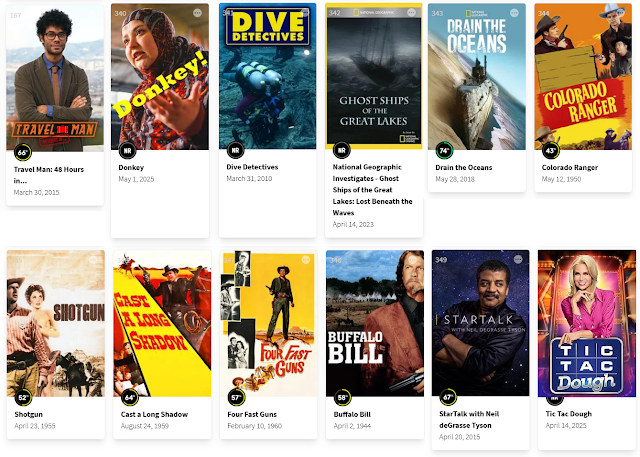This screenshot has width=640, height=457.
Task: Click the date 'April 23, 1955'
Action: (x=35, y=426)
